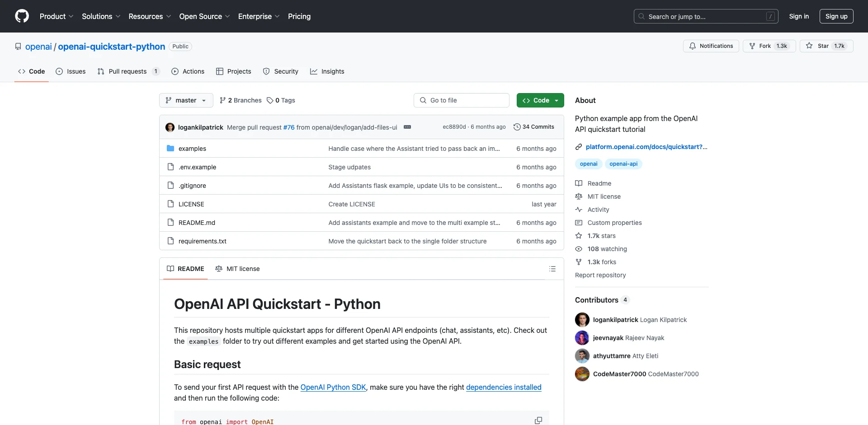Click logankilpatrick avatar in commit row
Screen dimensions: 868x425
coord(170,127)
